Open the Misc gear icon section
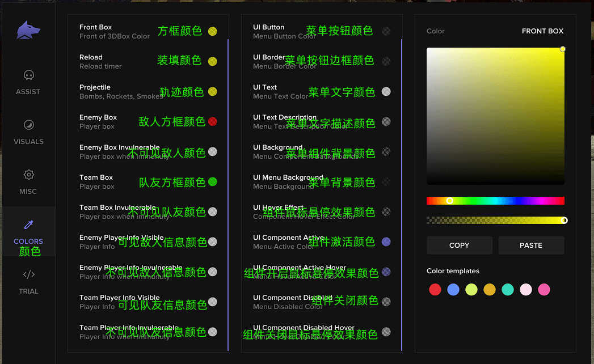The height and width of the screenshot is (364, 594). coord(28,175)
